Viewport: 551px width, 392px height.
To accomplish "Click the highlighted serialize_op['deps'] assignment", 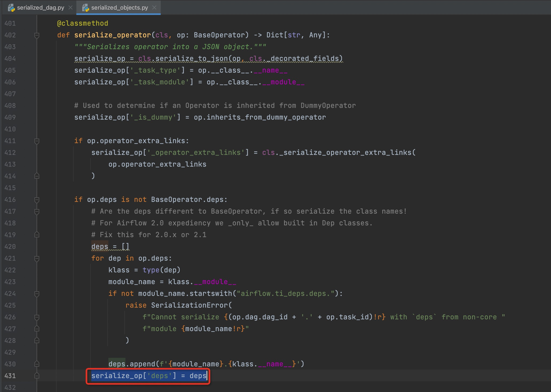I will [148, 376].
